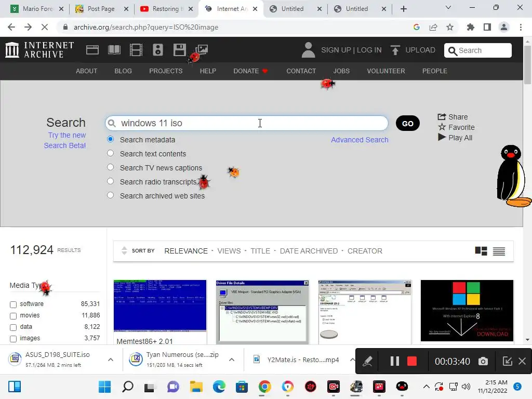
Task: Open a new browser tab
Action: [x=403, y=9]
